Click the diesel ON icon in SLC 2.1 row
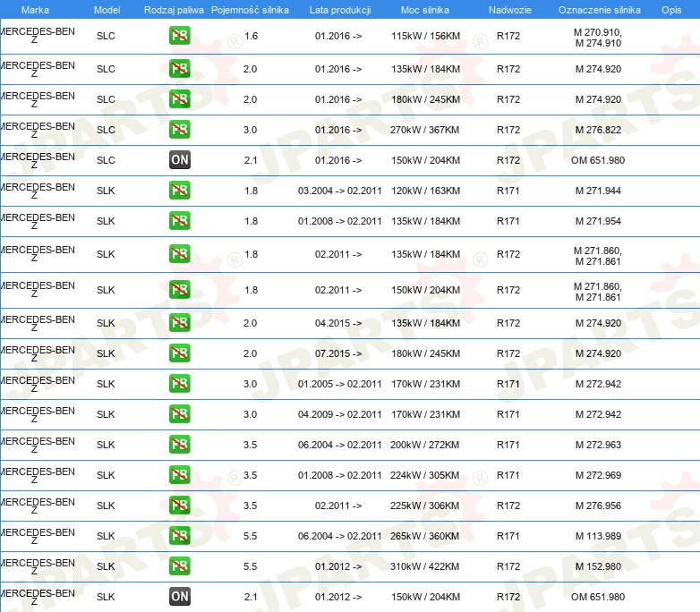This screenshot has width=700, height=612. point(179,160)
